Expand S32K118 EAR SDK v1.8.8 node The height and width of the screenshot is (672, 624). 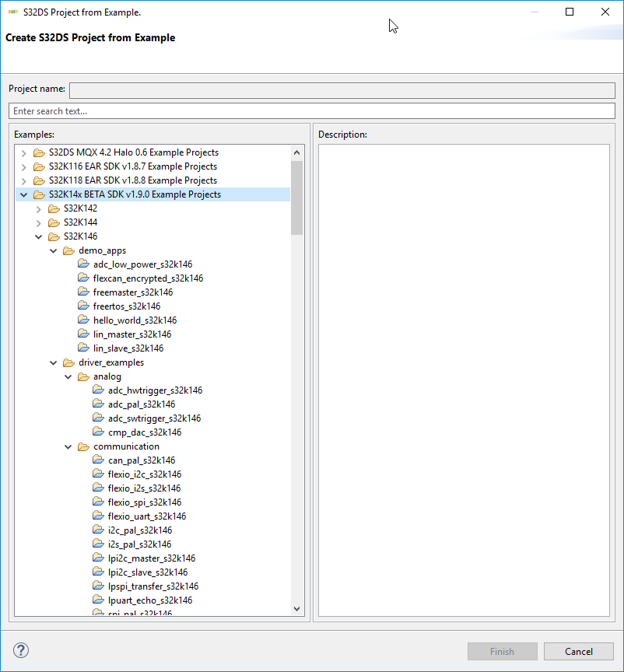tap(24, 181)
